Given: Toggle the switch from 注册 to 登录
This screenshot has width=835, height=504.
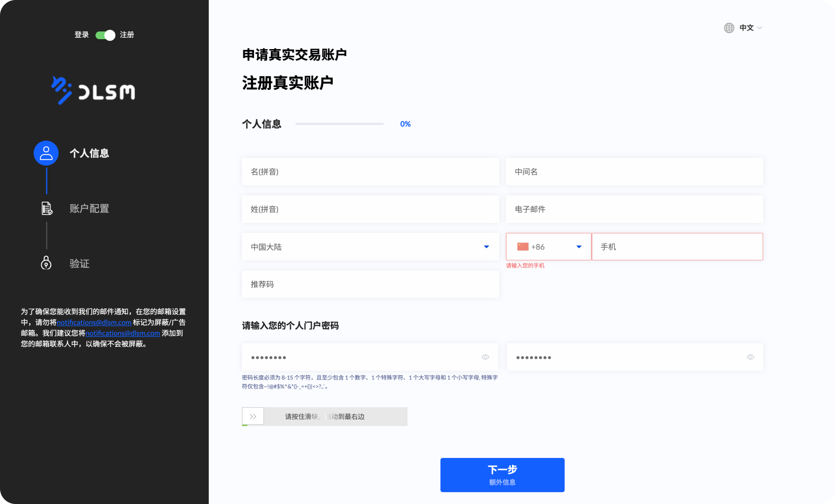Looking at the screenshot, I should pyautogui.click(x=104, y=35).
